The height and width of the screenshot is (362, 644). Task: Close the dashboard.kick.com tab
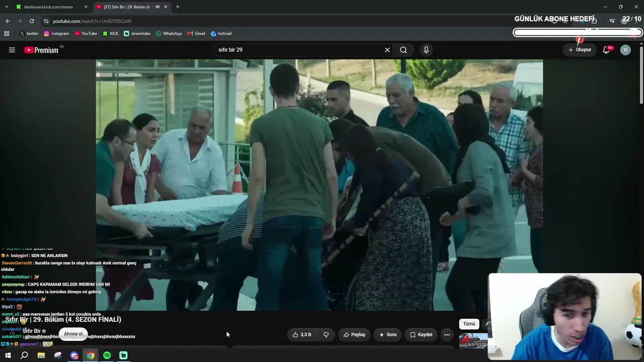[x=86, y=7]
